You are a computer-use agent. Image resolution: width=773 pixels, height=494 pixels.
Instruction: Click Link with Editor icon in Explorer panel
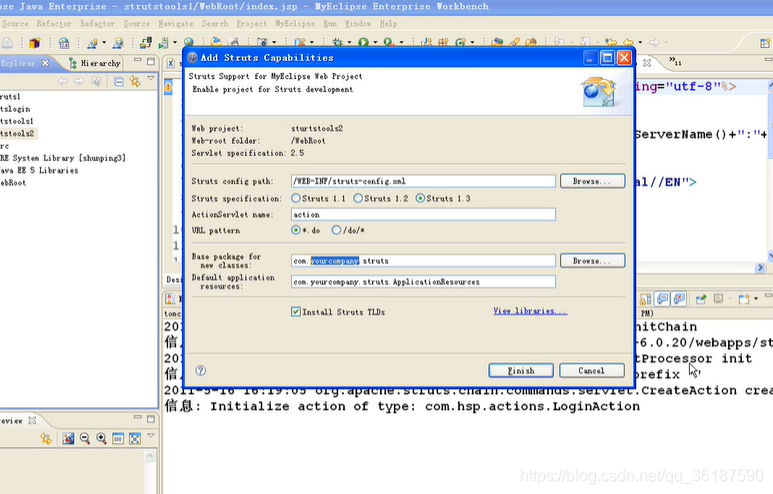135,81
